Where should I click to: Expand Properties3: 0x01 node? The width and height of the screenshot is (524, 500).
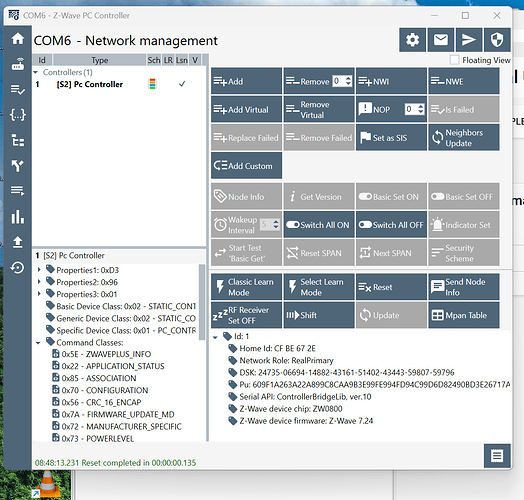[39, 294]
